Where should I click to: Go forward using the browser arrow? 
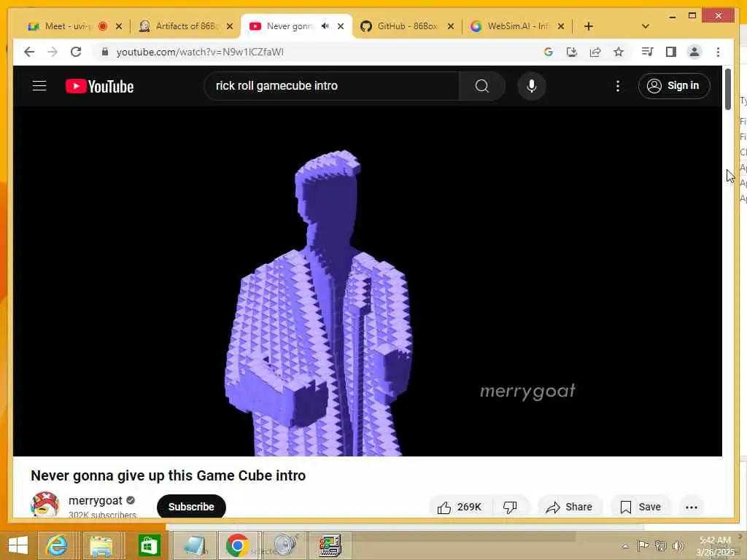[53, 52]
